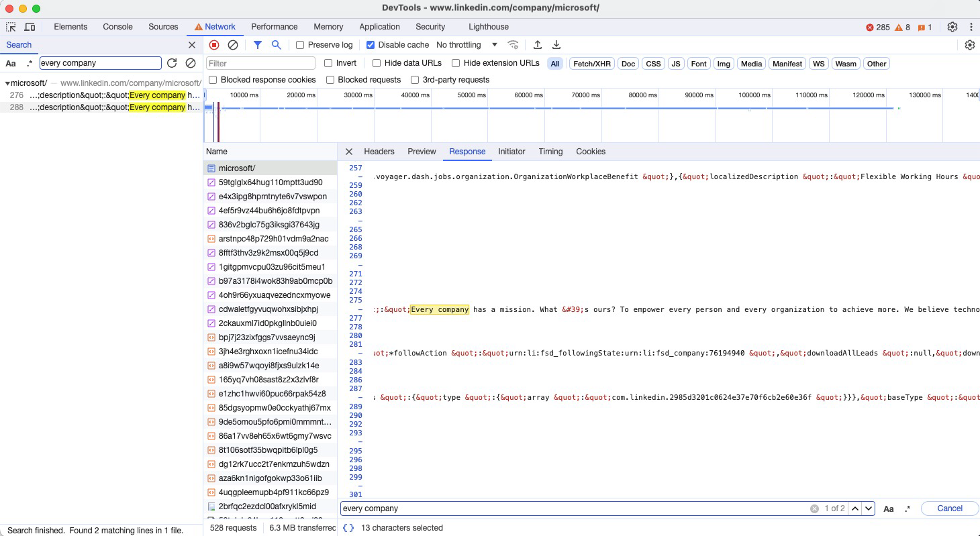This screenshot has height=536, width=980.
Task: Enable Preserve log
Action: (299, 45)
